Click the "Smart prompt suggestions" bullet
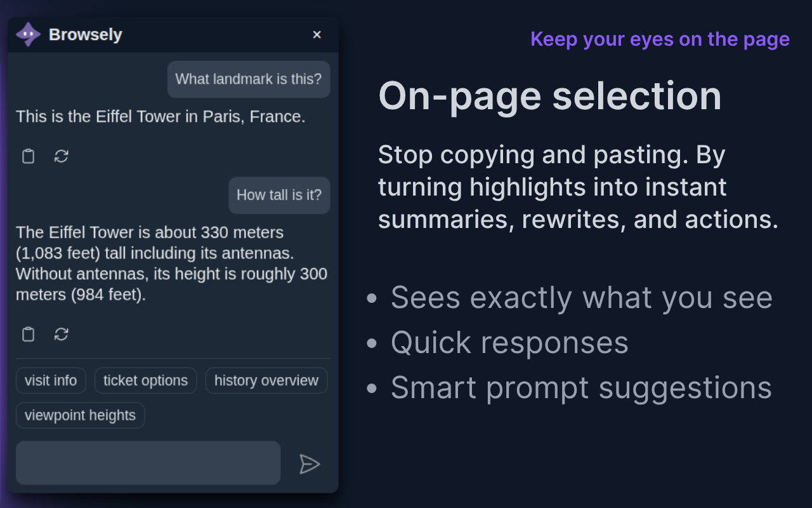Screen dimensions: 812x508 580,388
